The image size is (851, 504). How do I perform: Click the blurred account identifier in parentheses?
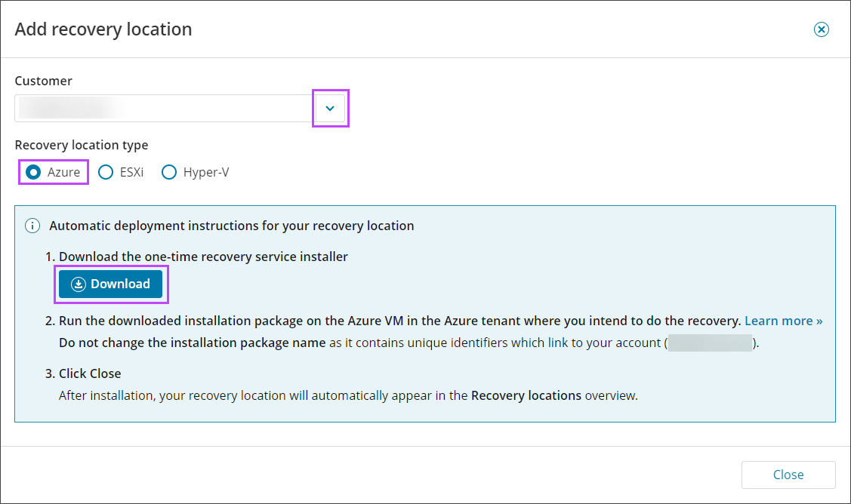click(x=710, y=343)
